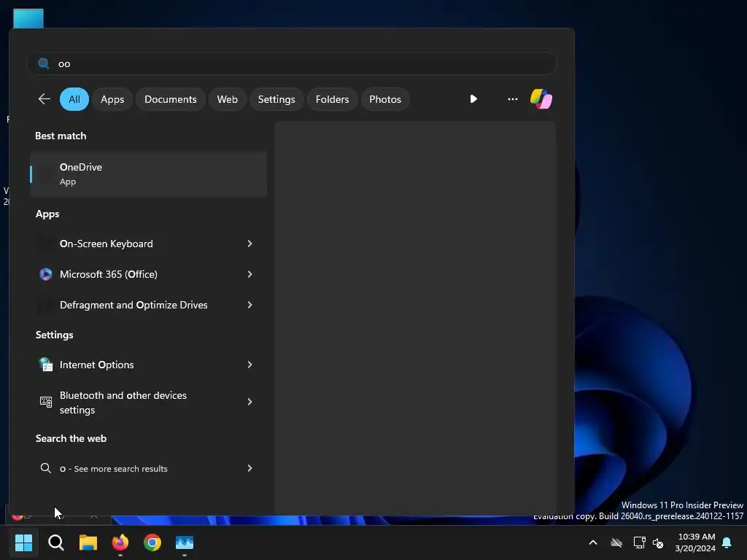Viewport: 747px width, 560px height.
Task: Select the All filter tab
Action: [74, 99]
